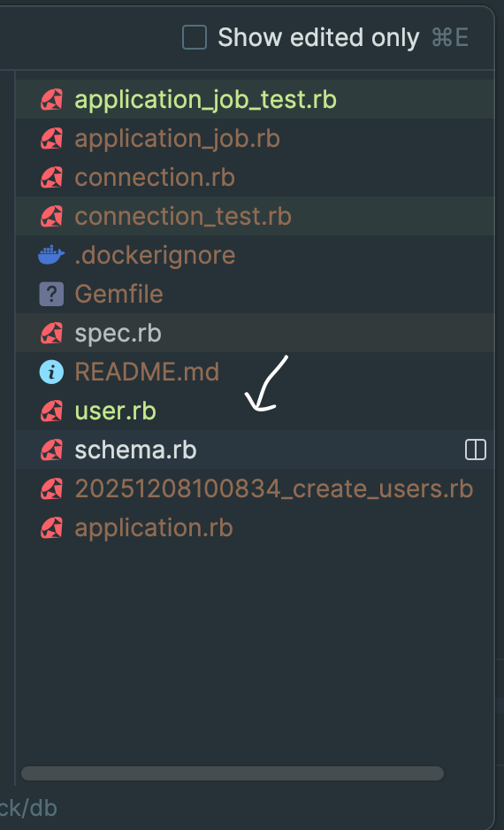Click the Show edited only label
The image size is (504, 830).
coord(318,37)
